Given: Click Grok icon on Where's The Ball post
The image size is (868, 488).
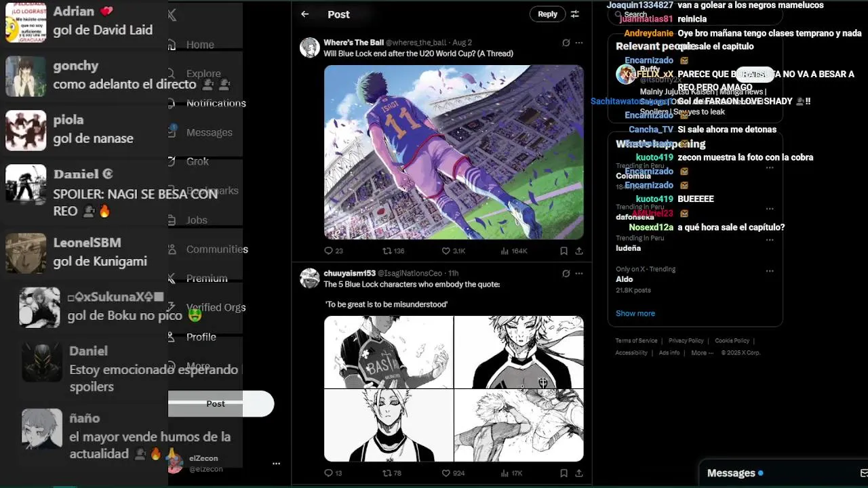Looking at the screenshot, I should click(x=566, y=43).
